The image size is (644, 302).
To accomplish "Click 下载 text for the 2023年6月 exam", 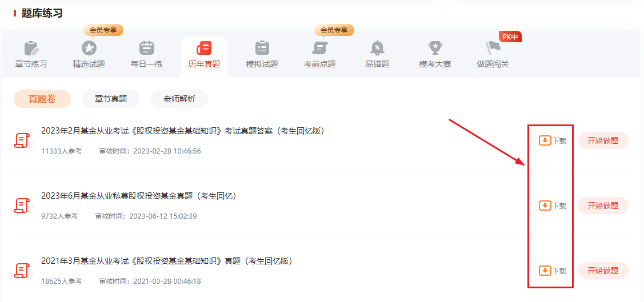I will (x=559, y=206).
